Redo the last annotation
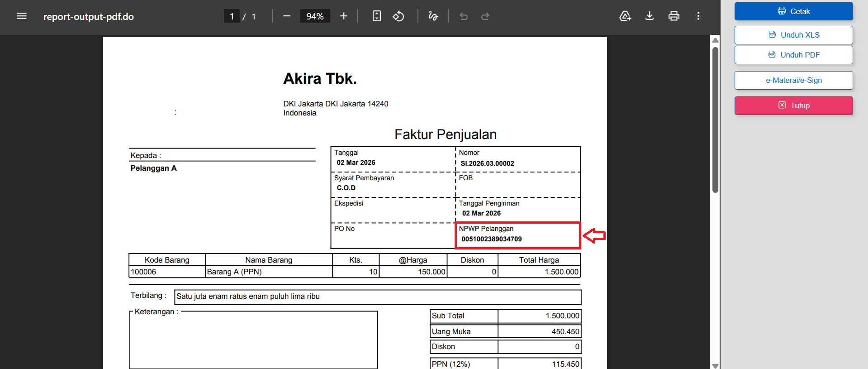This screenshot has width=868, height=369. point(485,16)
